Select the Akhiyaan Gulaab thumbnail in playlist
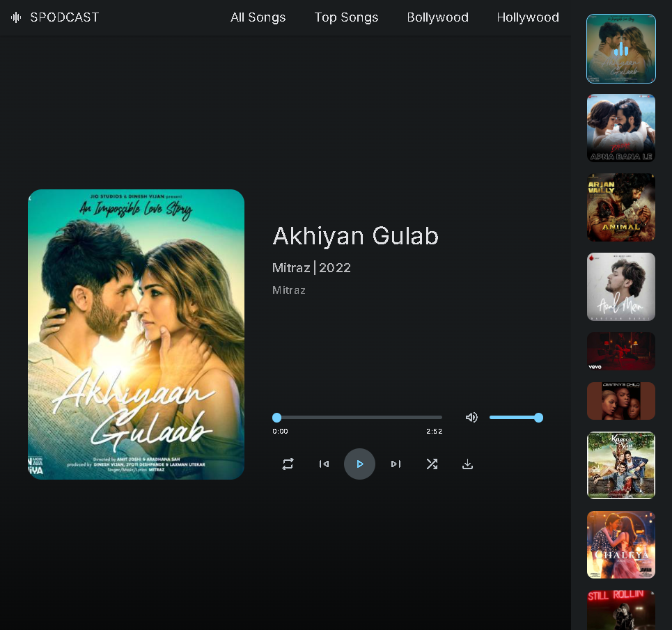 621,49
